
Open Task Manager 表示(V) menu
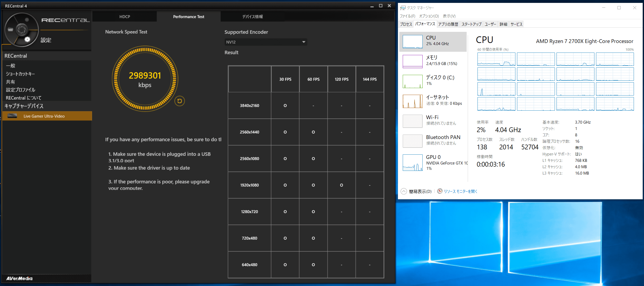[x=449, y=16]
